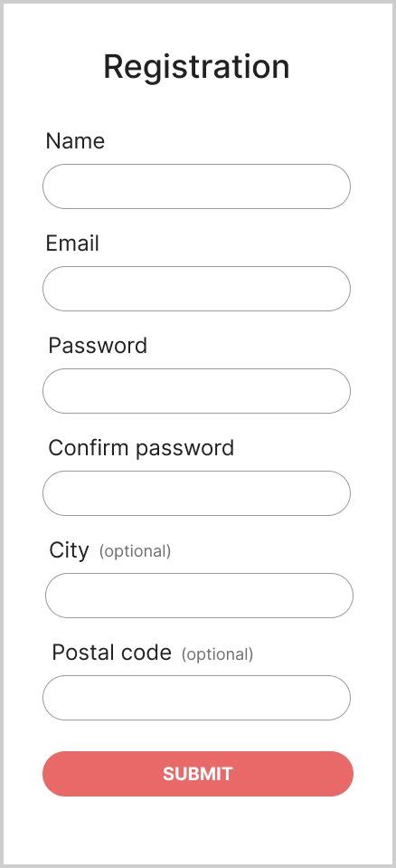Select the Password input field
The width and height of the screenshot is (396, 868).
click(196, 391)
